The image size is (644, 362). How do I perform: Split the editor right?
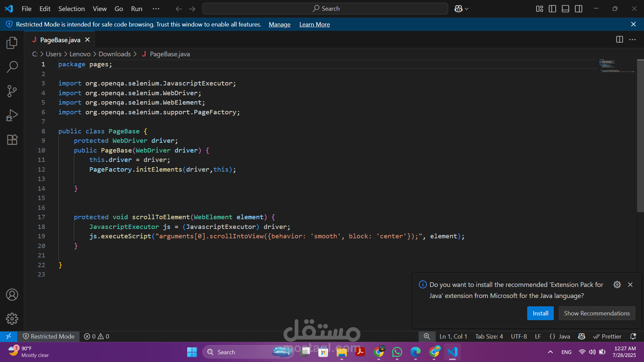tap(619, 40)
